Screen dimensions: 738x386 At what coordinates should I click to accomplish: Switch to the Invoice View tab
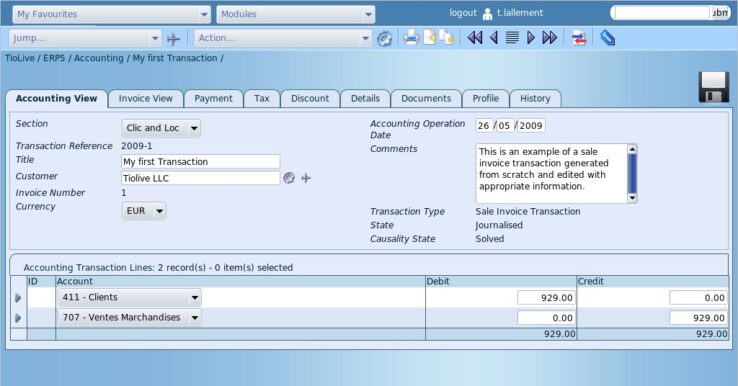click(x=145, y=99)
